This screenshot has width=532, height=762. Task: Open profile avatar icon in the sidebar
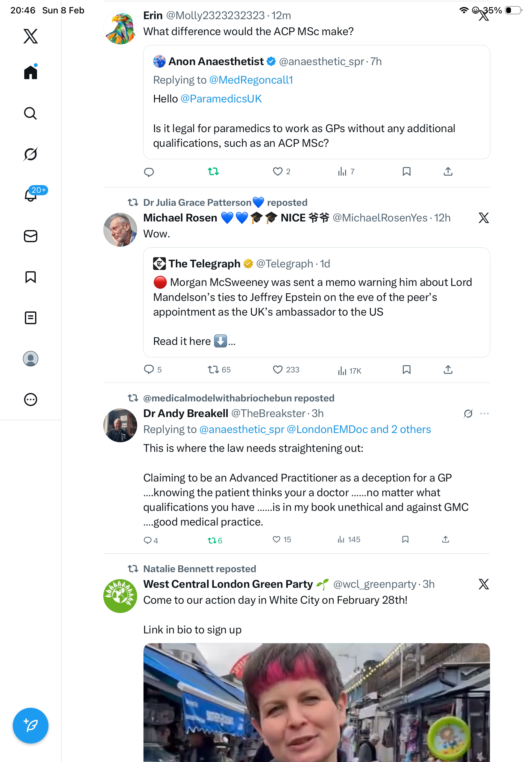pos(31,358)
